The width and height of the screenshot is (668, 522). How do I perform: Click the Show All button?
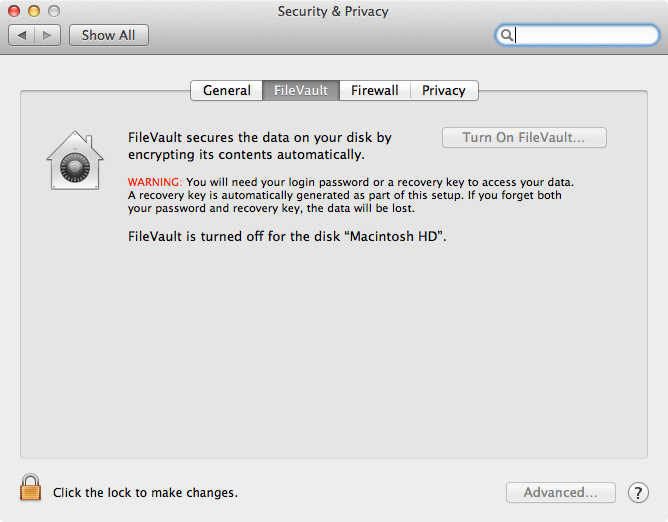[109, 35]
